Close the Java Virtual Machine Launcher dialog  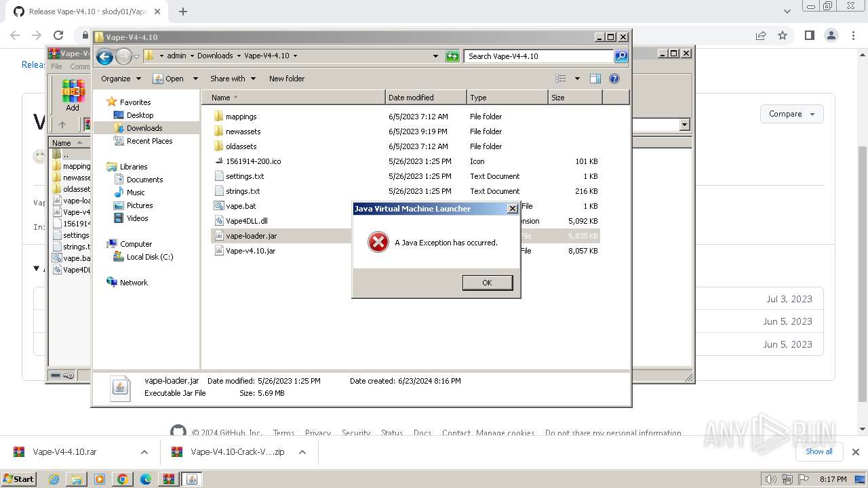pos(513,209)
